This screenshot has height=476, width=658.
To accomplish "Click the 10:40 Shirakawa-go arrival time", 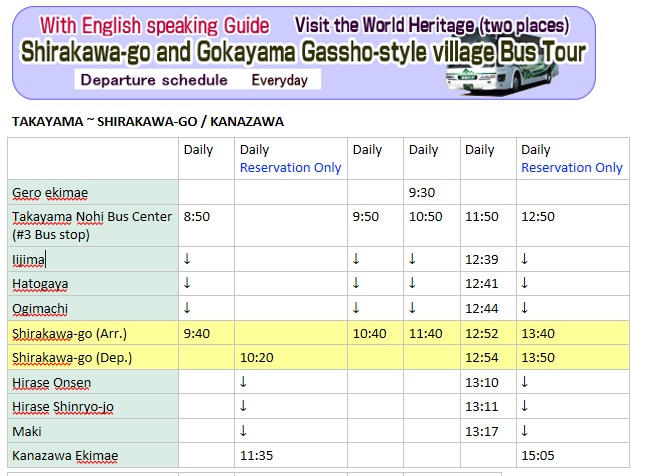I will tap(370, 334).
